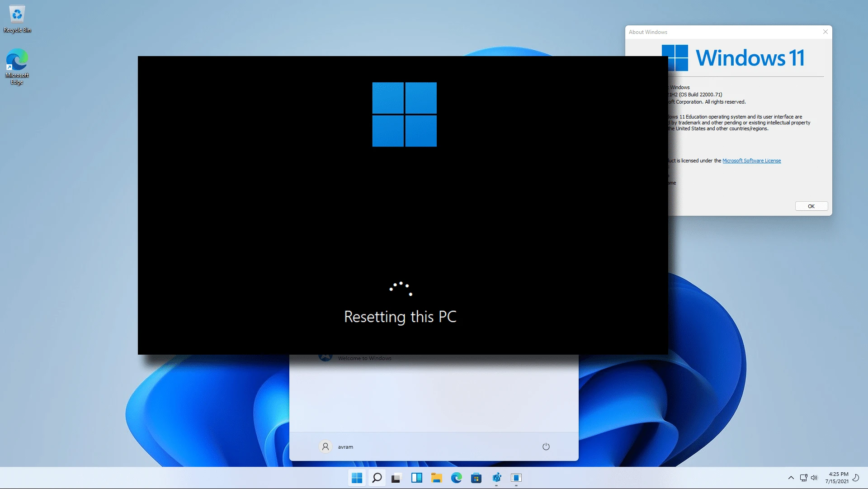Open the Start menu button
The height and width of the screenshot is (489, 868).
coord(357,478)
